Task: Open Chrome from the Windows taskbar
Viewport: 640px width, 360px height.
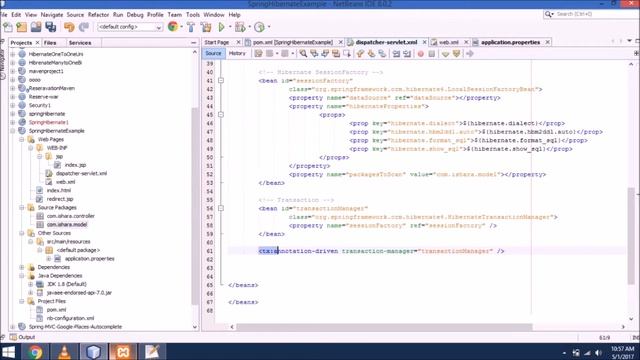Action: pos(35,351)
